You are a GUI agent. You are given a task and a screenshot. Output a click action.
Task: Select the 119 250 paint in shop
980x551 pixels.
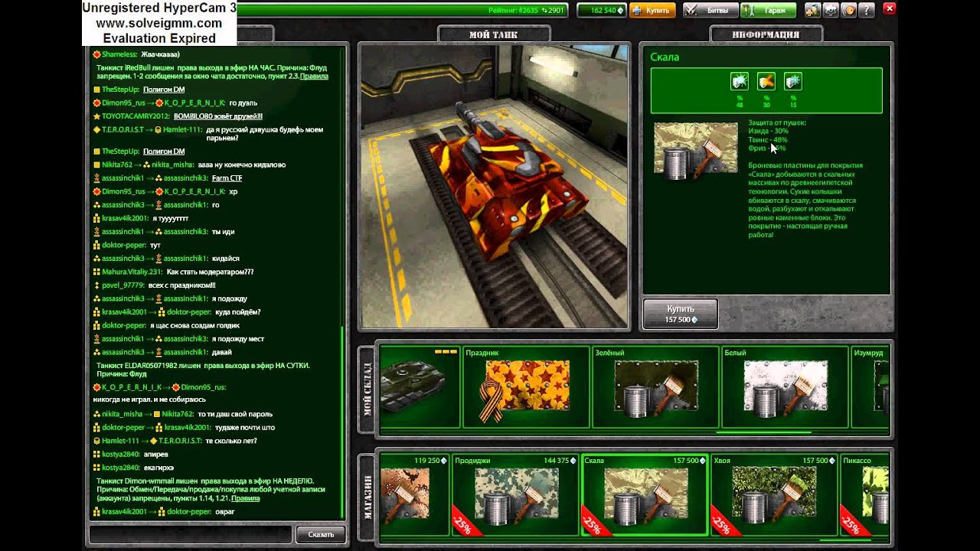[414, 494]
